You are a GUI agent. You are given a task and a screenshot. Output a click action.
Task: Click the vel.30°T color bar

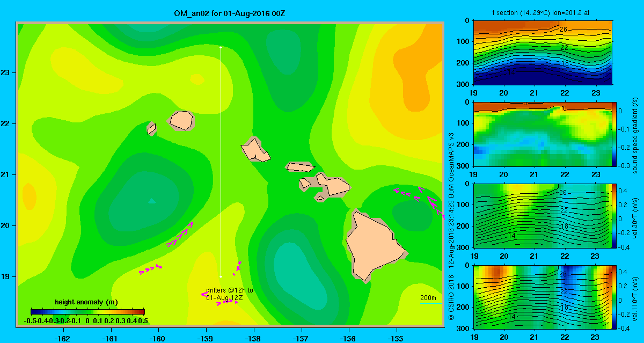click(614, 215)
